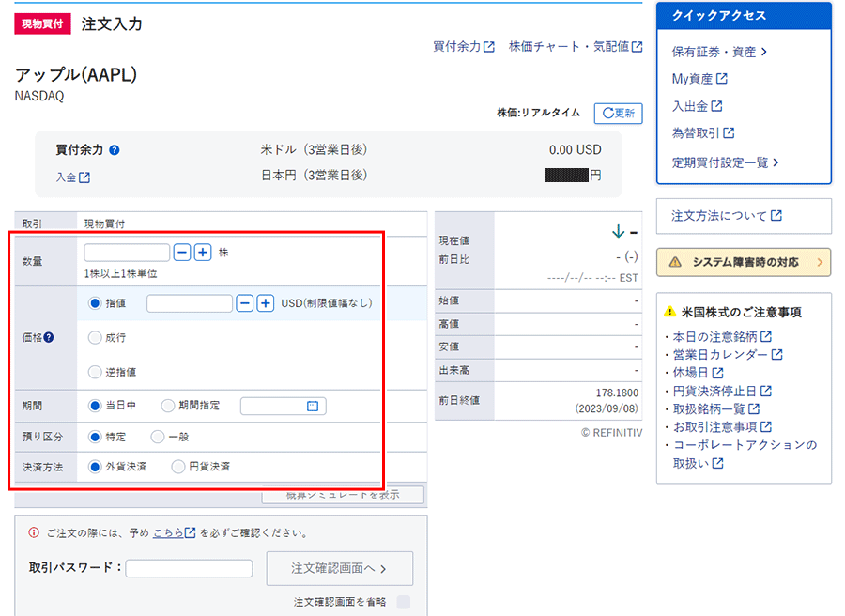Focus the 指値 price input field
Image resolution: width=845 pixels, height=616 pixels.
(189, 303)
